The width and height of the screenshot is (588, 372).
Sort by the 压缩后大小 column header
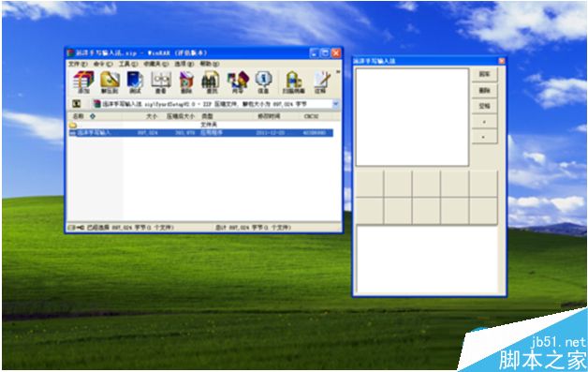pyautogui.click(x=181, y=116)
